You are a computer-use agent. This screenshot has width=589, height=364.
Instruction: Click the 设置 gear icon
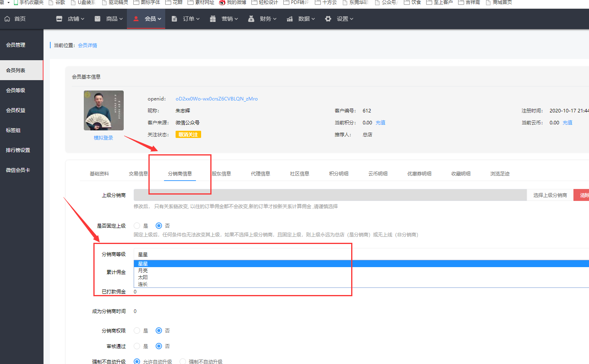[x=328, y=19]
